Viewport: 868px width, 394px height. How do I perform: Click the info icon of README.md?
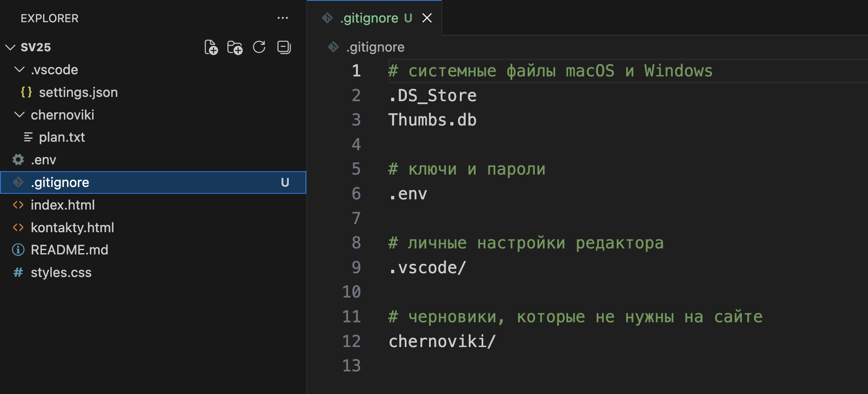[x=18, y=250]
